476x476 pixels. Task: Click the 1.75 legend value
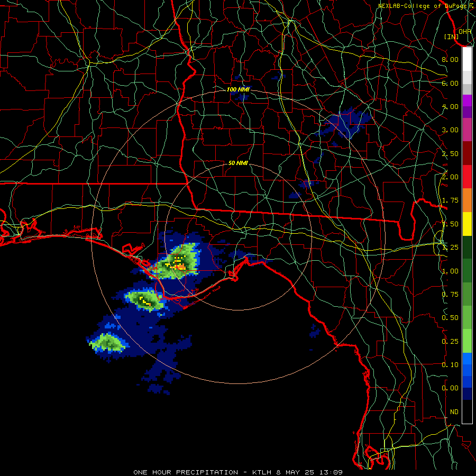click(x=450, y=200)
